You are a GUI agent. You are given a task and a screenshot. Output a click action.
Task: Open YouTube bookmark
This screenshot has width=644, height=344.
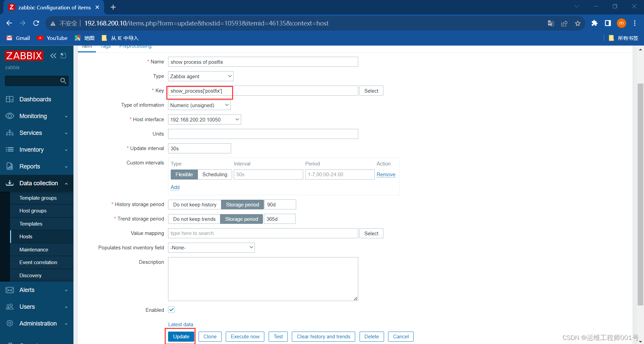coord(52,38)
